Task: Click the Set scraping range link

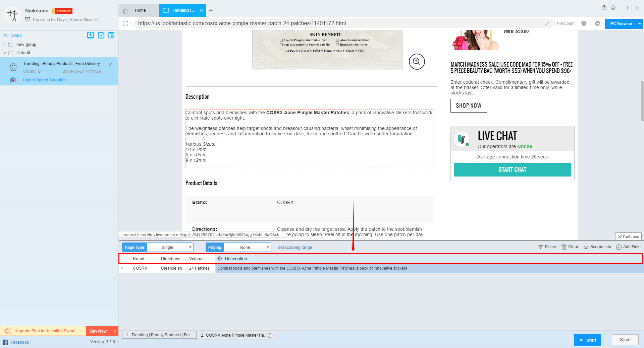Action: [295, 248]
